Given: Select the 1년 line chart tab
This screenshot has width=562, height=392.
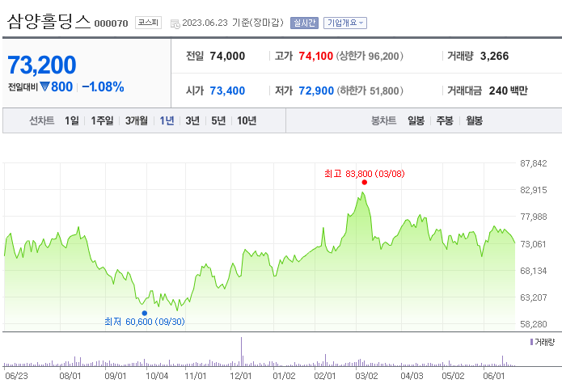Looking at the screenshot, I should 167,120.
